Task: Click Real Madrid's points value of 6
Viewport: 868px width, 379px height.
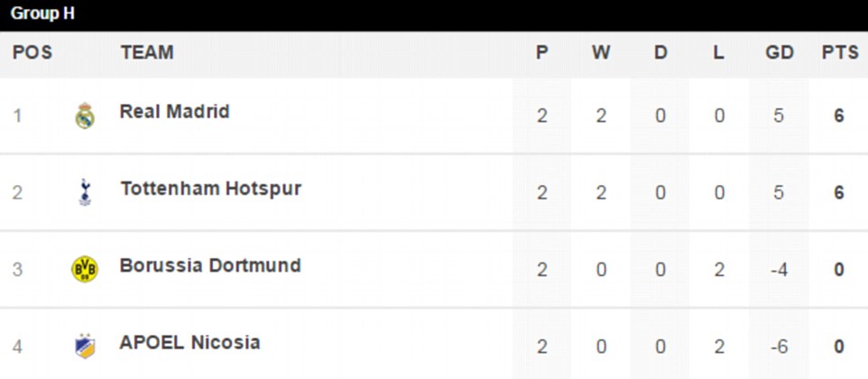Action: (839, 116)
